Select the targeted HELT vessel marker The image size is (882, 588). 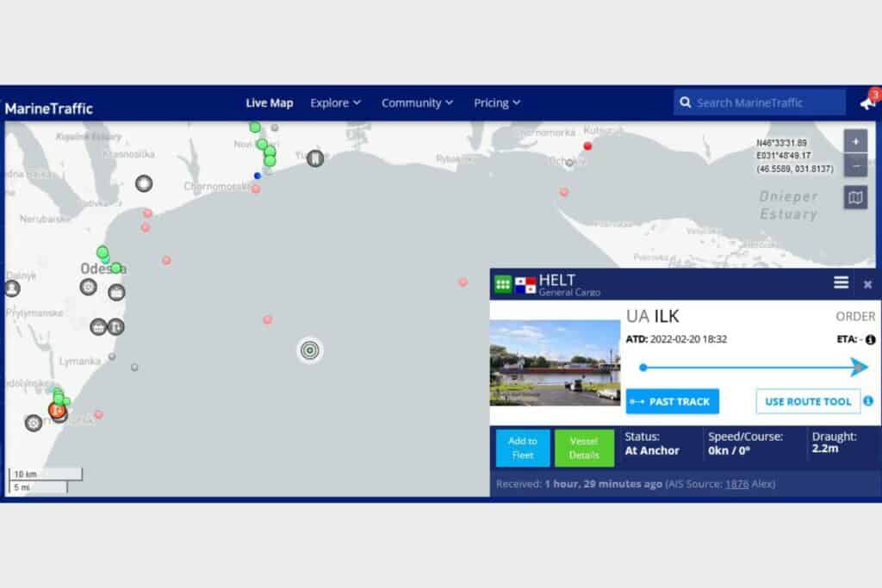(309, 350)
